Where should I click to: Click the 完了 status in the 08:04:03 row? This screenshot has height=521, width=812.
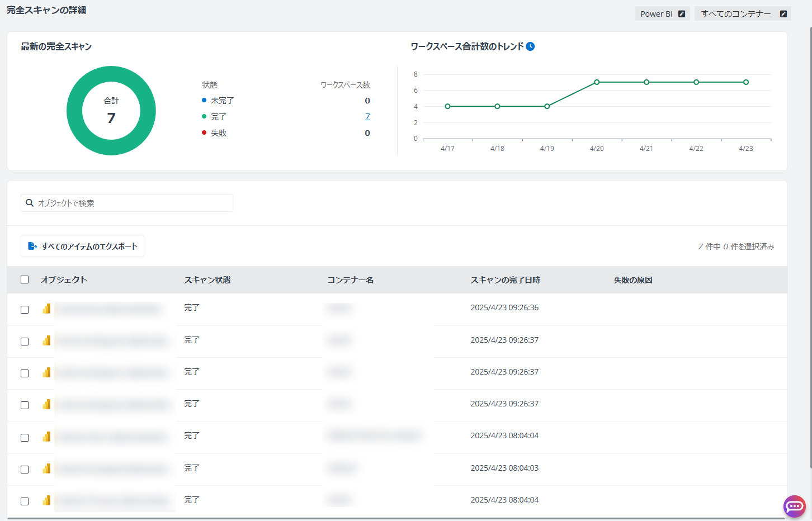point(192,468)
